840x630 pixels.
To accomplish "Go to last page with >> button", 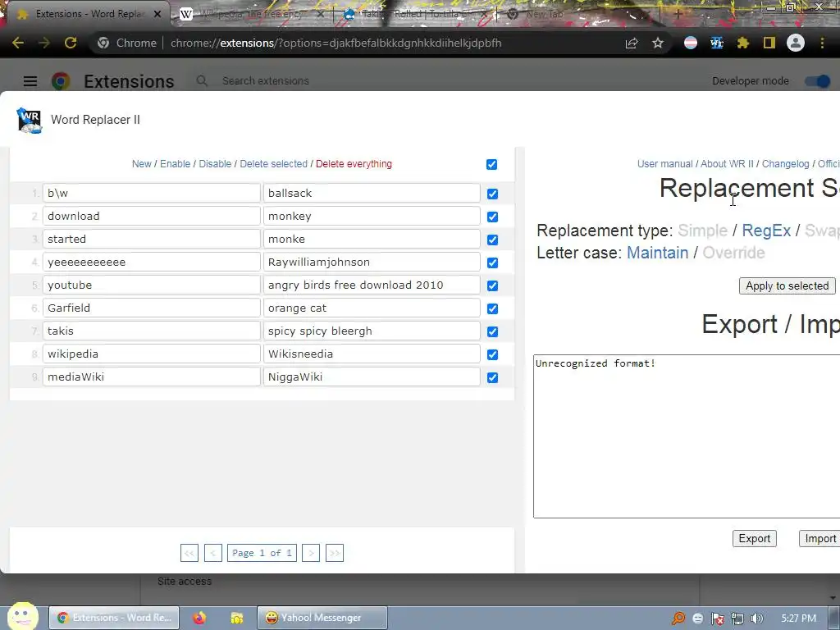I will click(335, 553).
